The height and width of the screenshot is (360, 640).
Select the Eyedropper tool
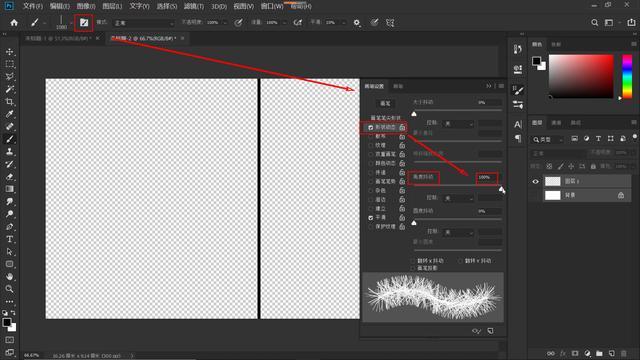click(x=9, y=114)
